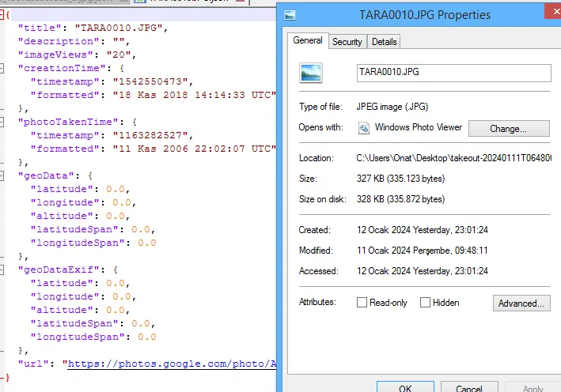Image resolution: width=561 pixels, height=392 pixels.
Task: Click the Change... button for Opens with
Action: 509,128
